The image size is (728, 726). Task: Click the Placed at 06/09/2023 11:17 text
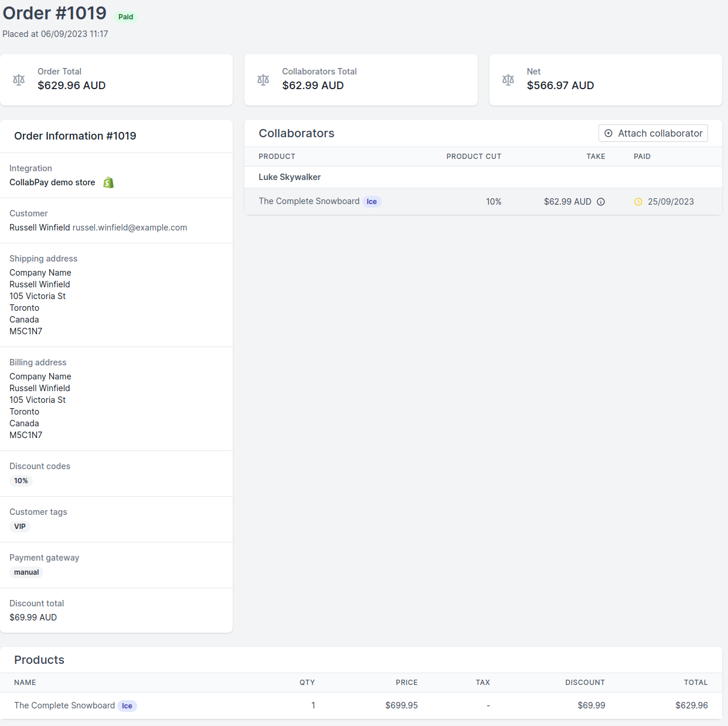(55, 34)
